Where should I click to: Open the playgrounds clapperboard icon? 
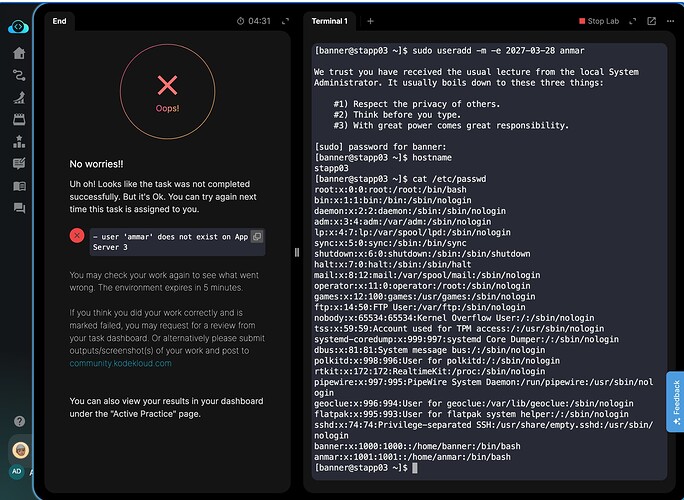19,120
